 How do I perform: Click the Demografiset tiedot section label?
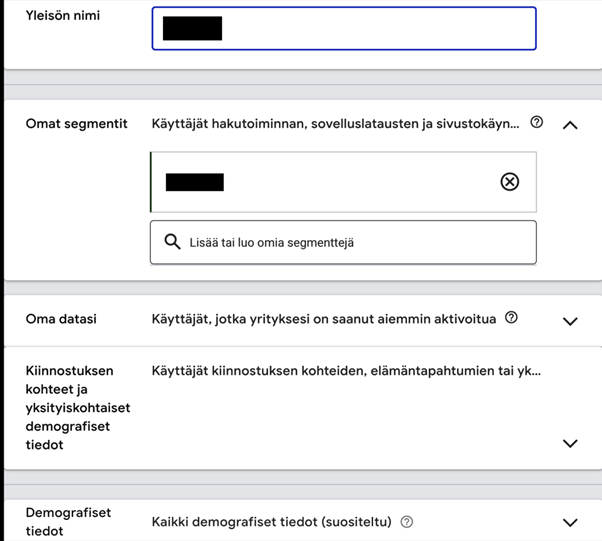tap(68, 522)
